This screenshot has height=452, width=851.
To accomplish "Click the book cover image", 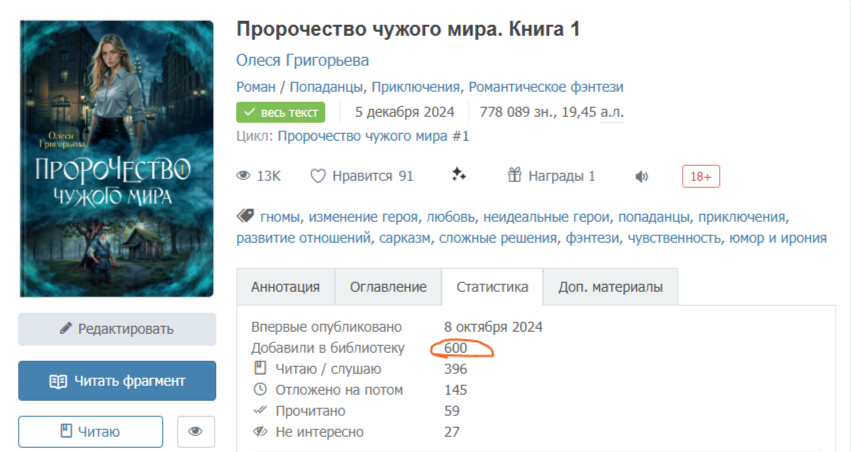I will (x=117, y=159).
